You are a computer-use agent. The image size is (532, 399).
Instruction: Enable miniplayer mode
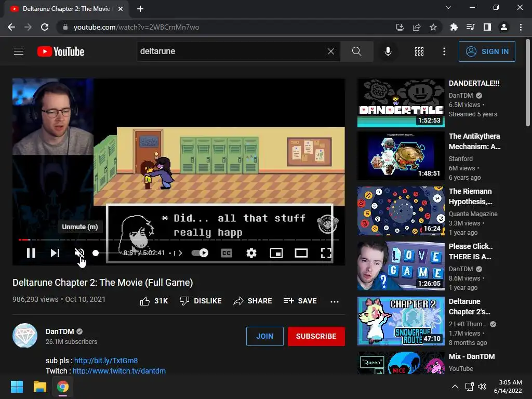[276, 253]
